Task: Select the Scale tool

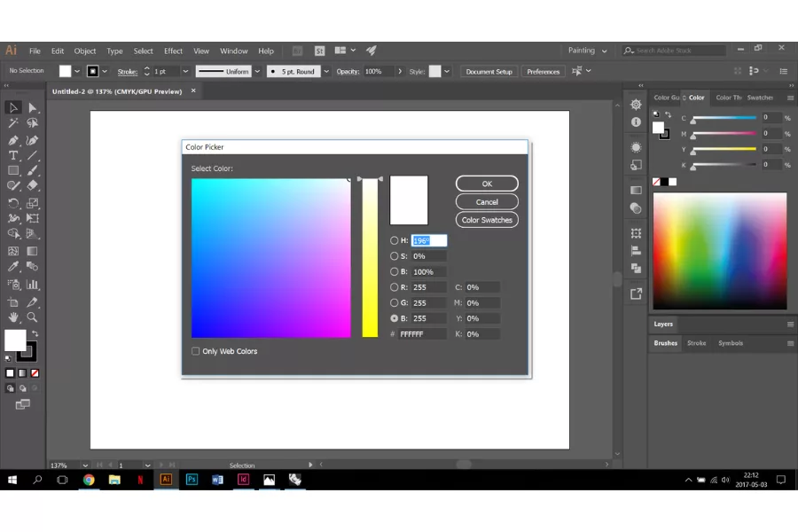Action: (33, 203)
